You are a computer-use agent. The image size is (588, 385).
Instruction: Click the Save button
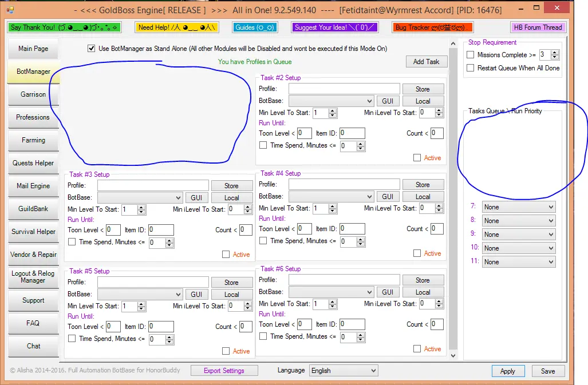548,371
